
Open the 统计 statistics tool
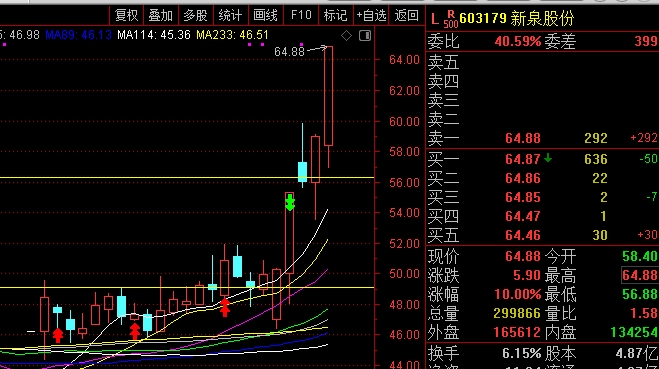(x=230, y=16)
